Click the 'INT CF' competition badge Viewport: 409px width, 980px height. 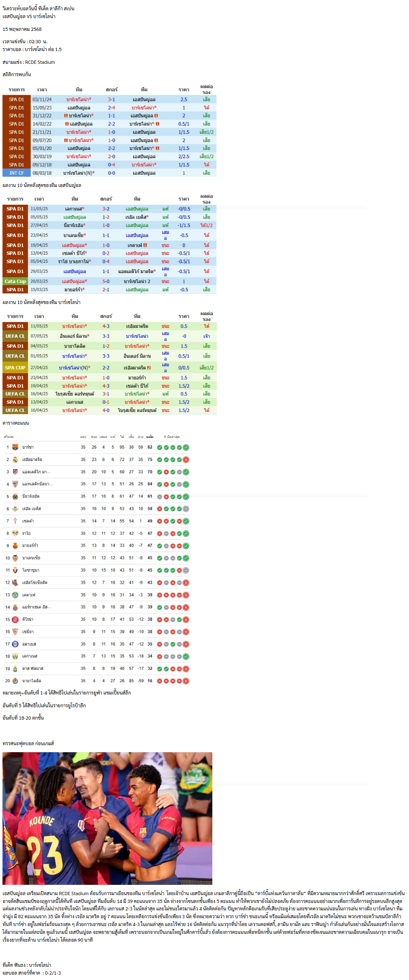click(x=16, y=173)
